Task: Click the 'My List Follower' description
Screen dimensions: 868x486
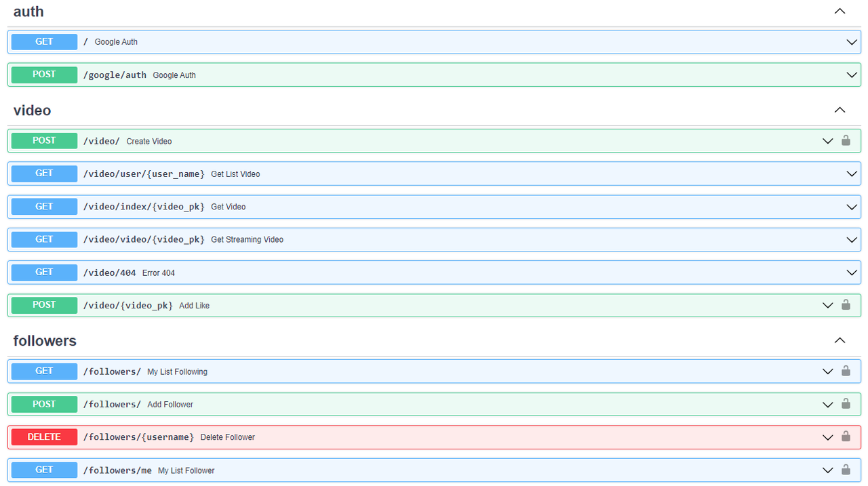Action: [186, 470]
